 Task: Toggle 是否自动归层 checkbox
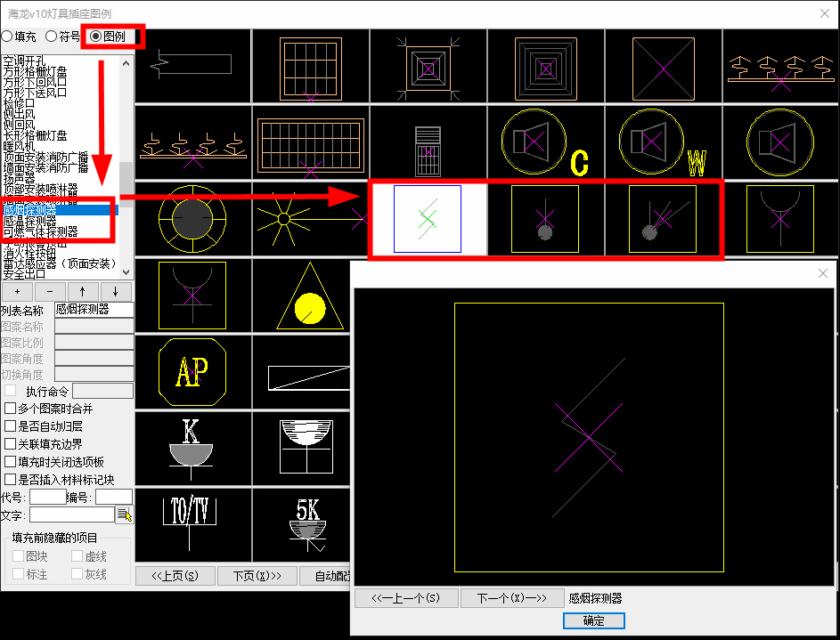(11, 426)
